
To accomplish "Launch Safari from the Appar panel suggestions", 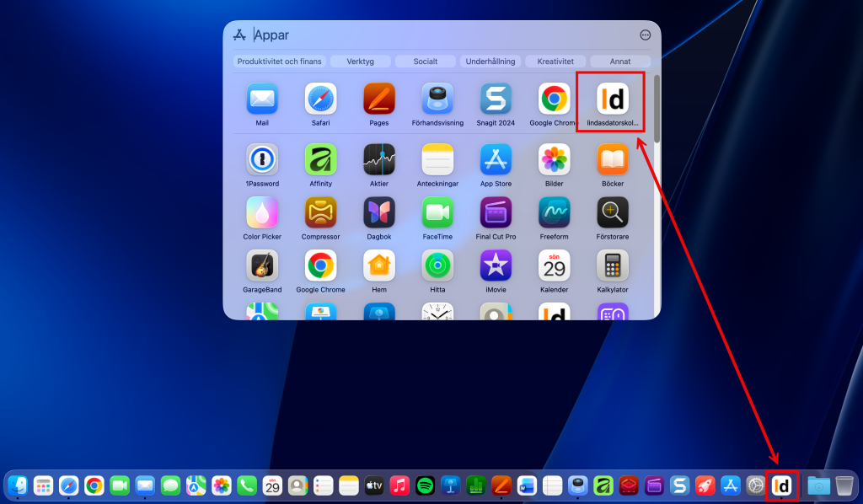I will coord(320,99).
